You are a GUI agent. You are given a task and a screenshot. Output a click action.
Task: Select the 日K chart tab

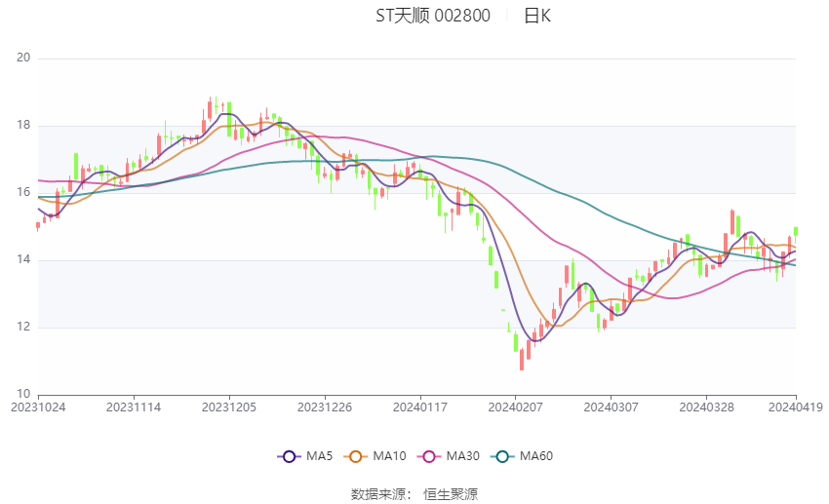[536, 16]
